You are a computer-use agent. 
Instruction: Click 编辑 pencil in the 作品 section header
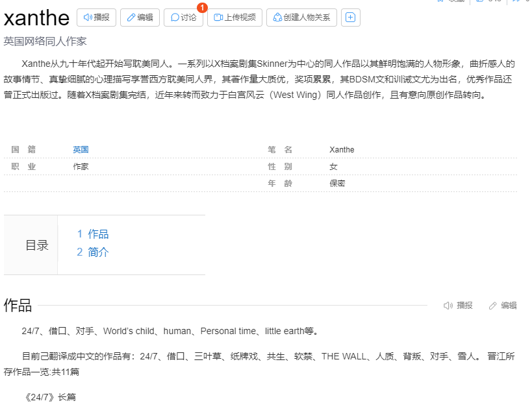coord(503,306)
